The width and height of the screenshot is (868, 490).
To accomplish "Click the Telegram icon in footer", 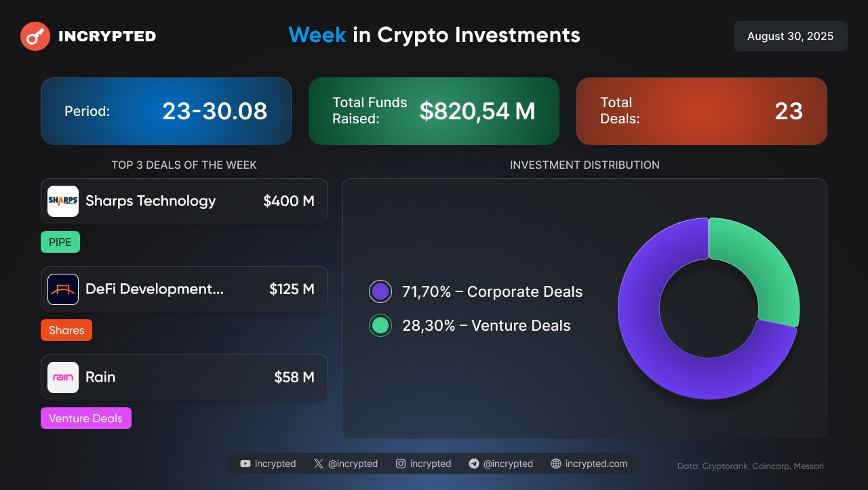I will click(x=474, y=464).
